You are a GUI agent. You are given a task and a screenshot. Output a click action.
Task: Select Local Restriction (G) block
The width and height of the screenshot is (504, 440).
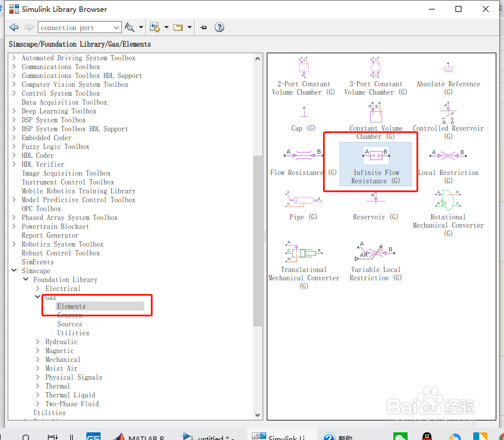pos(448,166)
